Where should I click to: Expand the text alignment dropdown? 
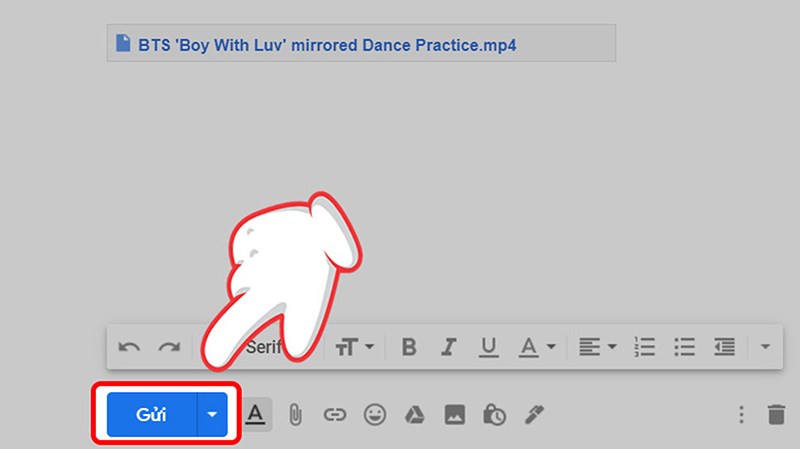pyautogui.click(x=596, y=347)
